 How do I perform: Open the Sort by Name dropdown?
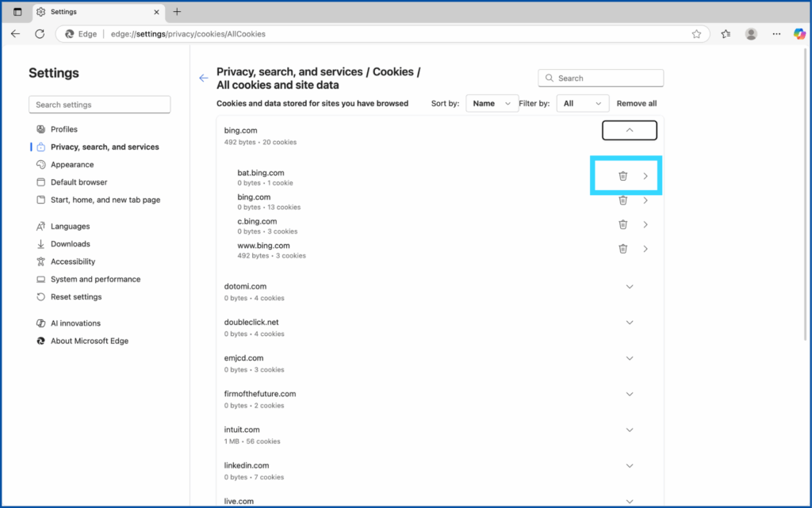point(492,103)
